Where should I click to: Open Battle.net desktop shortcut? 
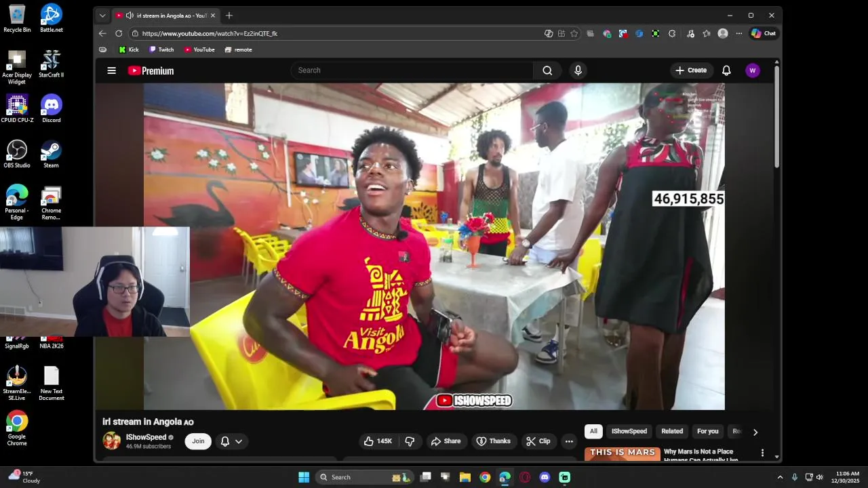(x=52, y=18)
